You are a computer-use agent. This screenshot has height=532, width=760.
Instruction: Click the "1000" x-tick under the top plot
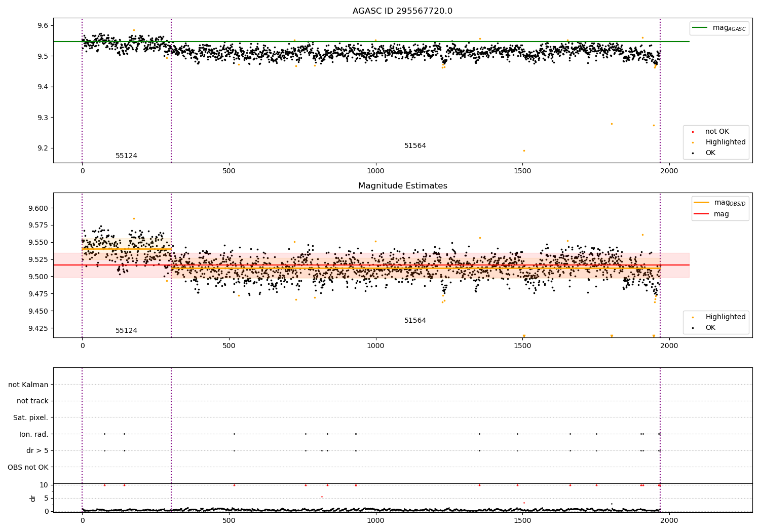tap(376, 171)
